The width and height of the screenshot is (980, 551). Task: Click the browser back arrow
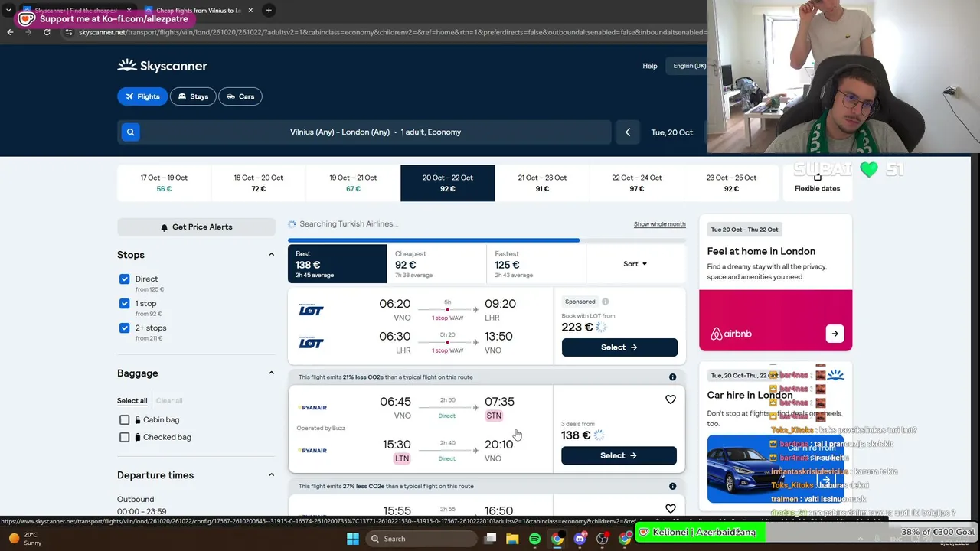(10, 32)
